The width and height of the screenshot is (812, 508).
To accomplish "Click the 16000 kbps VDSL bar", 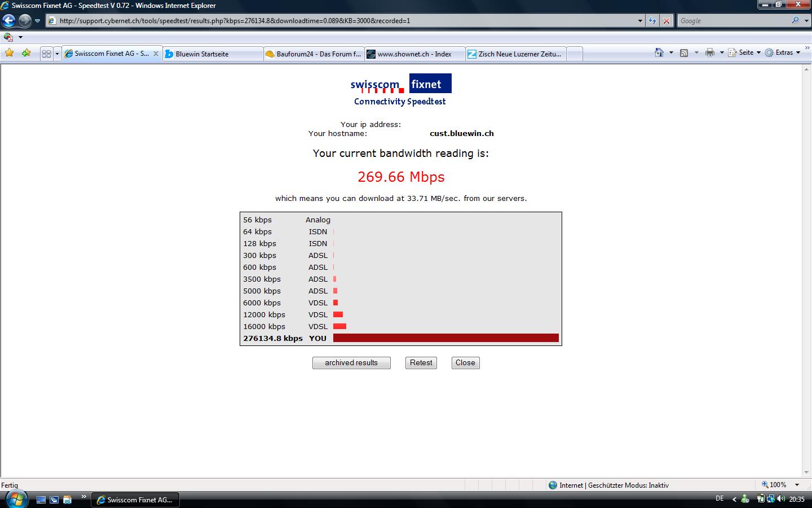I will [339, 326].
